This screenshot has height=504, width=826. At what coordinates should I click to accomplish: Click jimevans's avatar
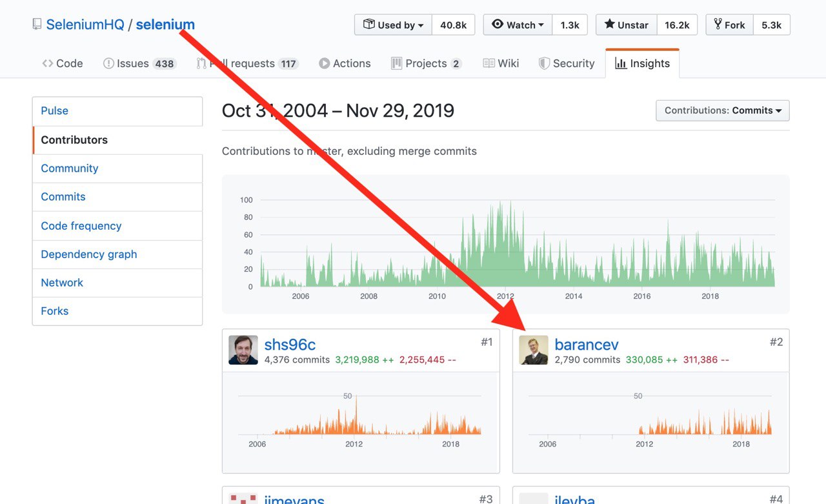243,498
